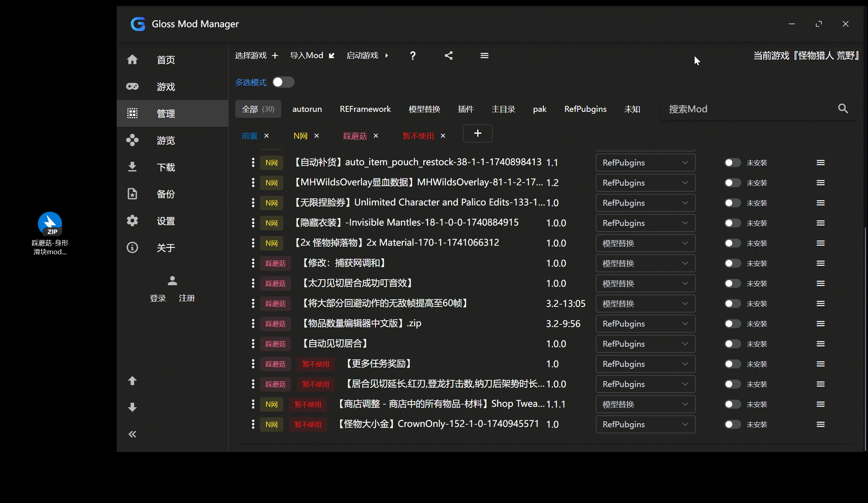Toggle install switch for Shop Tweaks mod
The height and width of the screenshot is (503, 868).
(732, 404)
